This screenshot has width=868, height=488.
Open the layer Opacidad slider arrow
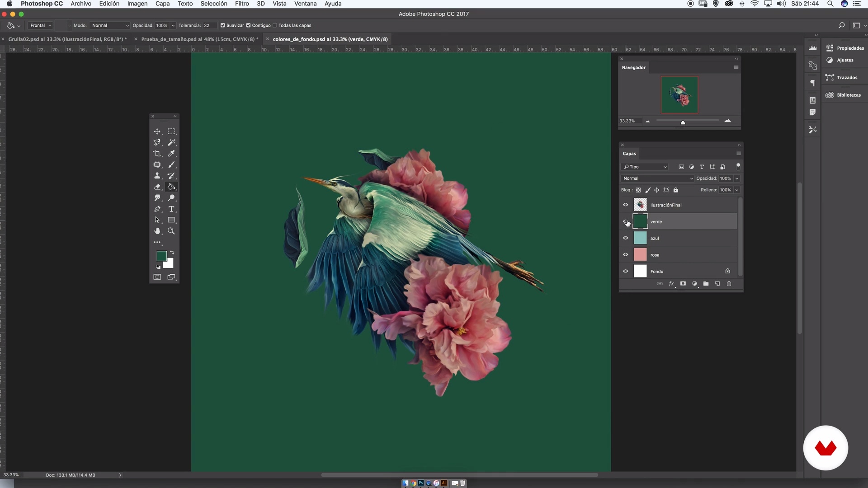pos(736,178)
